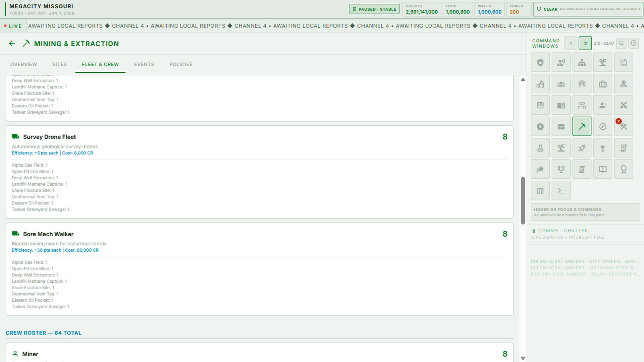Click the Bore Mech Walker heading

(x=48, y=234)
